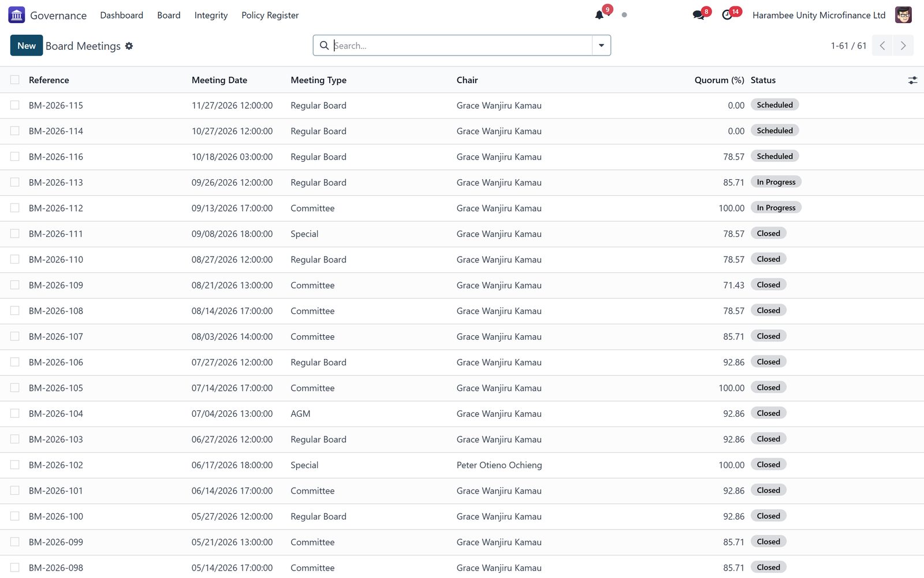
Task: Tick the checkbox for BM-2026-116
Action: point(15,157)
